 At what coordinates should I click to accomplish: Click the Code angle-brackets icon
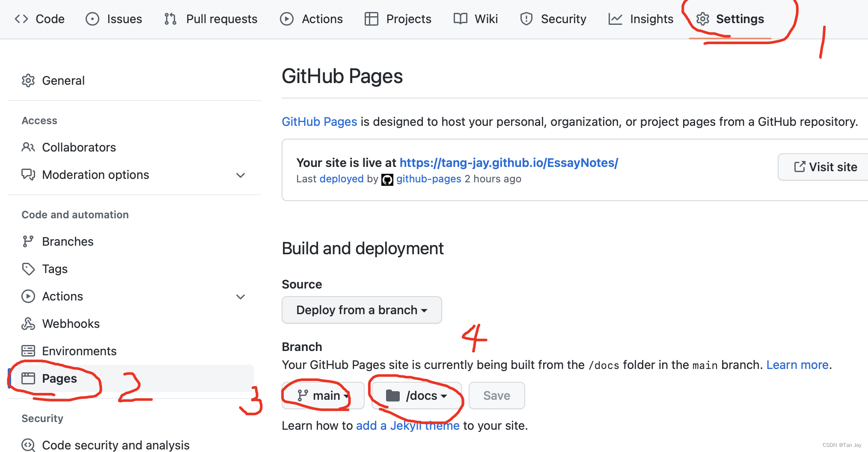point(21,19)
